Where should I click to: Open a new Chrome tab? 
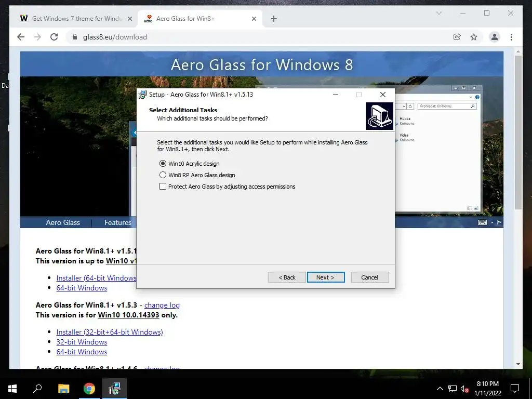(x=274, y=19)
